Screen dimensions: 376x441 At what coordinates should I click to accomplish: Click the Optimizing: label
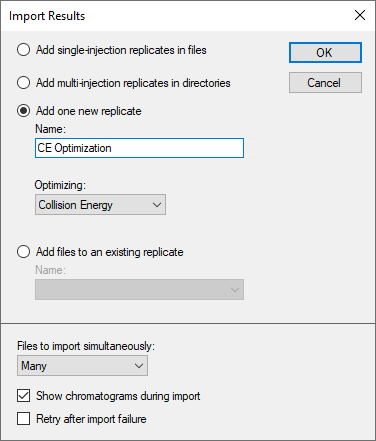click(60, 185)
